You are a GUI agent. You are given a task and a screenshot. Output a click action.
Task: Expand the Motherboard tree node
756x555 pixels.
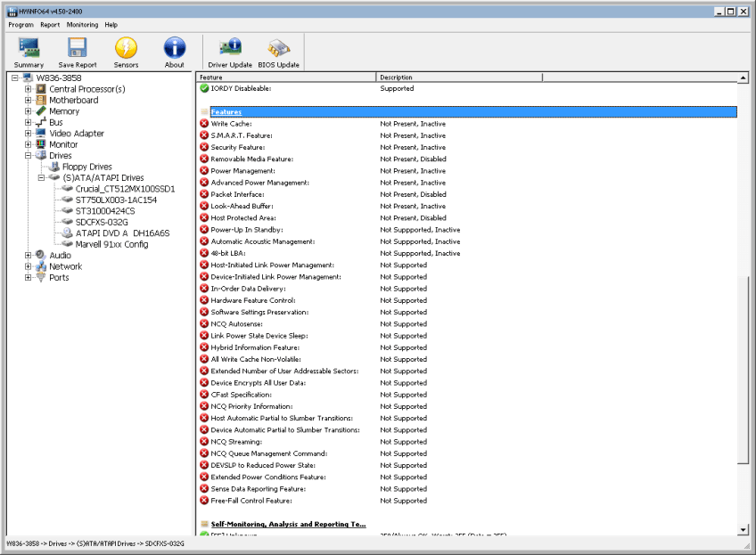tap(29, 101)
